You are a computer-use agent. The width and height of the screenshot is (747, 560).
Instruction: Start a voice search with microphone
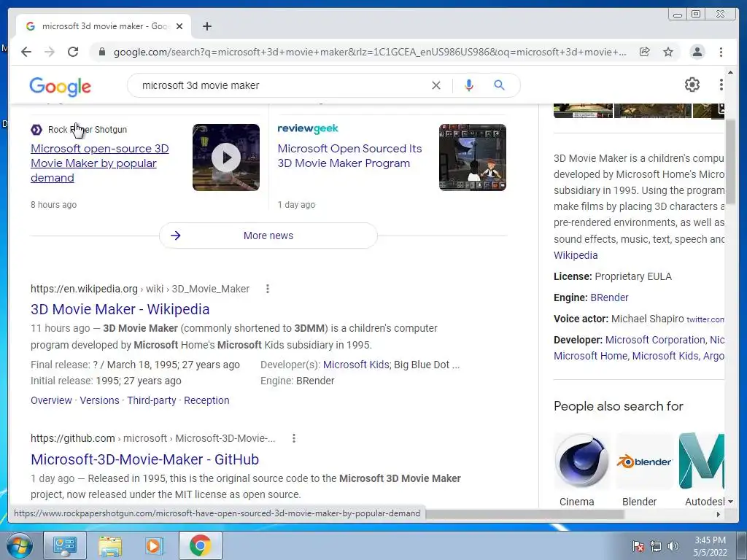click(469, 85)
